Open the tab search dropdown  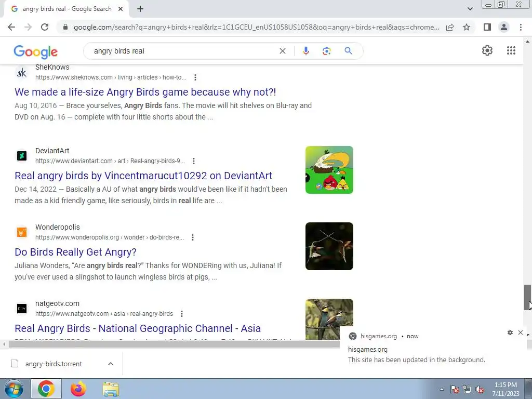point(470,9)
